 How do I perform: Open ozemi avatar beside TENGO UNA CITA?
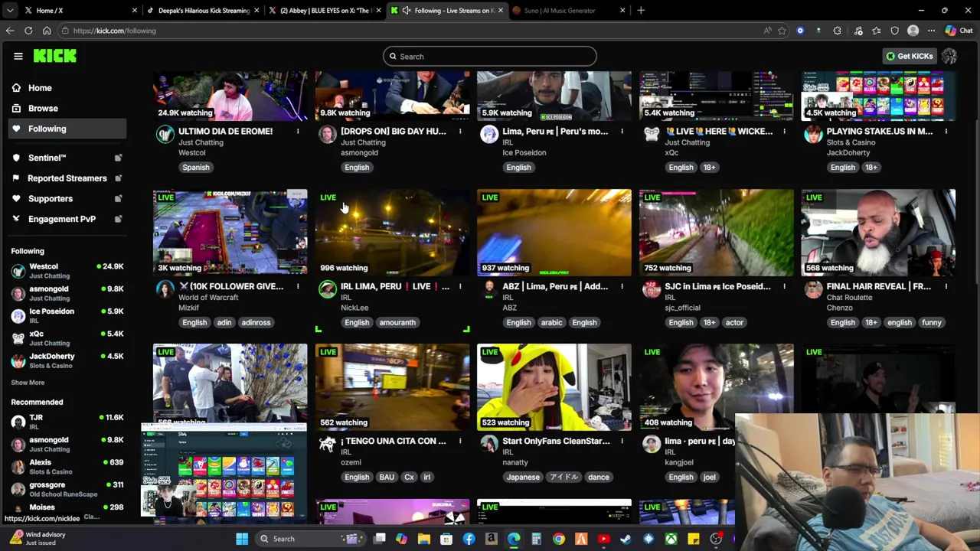click(328, 445)
